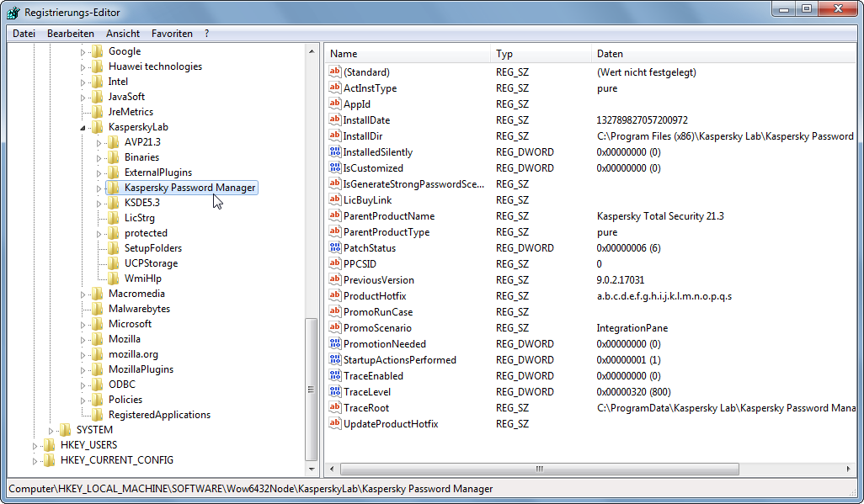This screenshot has width=864, height=504.
Task: Expand the AVP21.3 subkey
Action: click(x=99, y=143)
